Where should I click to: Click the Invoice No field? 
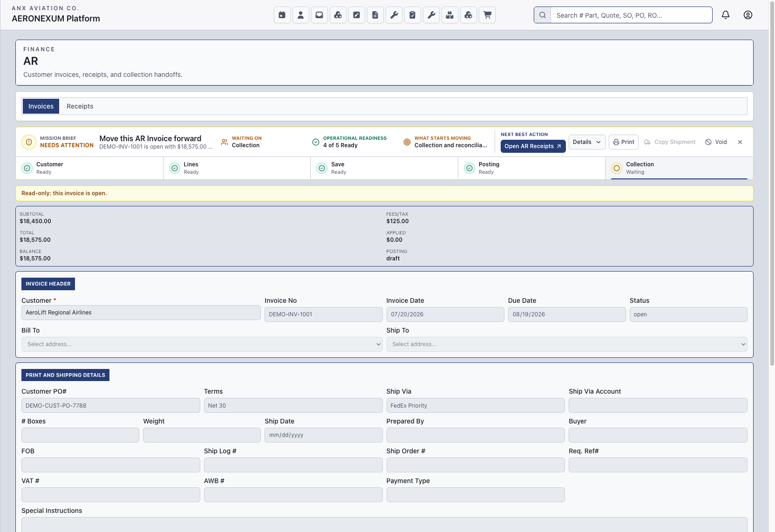pos(324,314)
